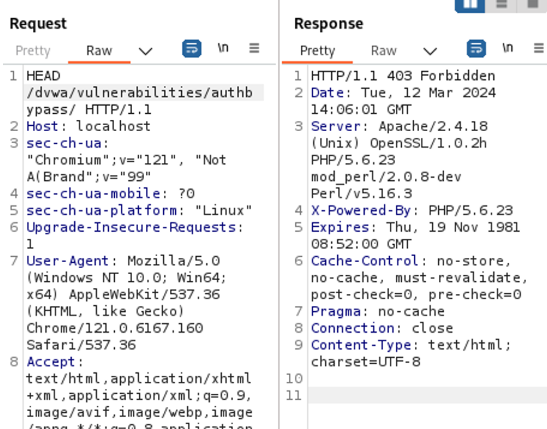This screenshot has width=547, height=429.
Task: Click "Chrome/121.0.6167.160" text in User-Agent
Action: [115, 328]
